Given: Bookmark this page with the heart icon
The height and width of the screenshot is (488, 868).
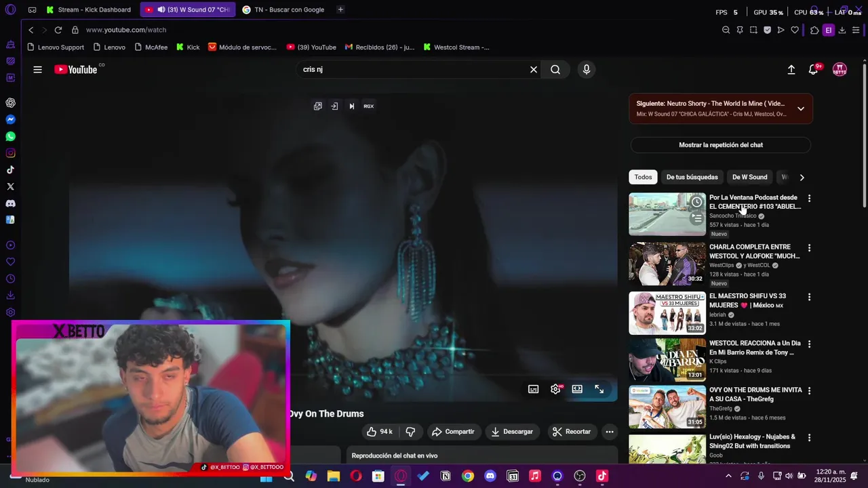Looking at the screenshot, I should (x=795, y=30).
